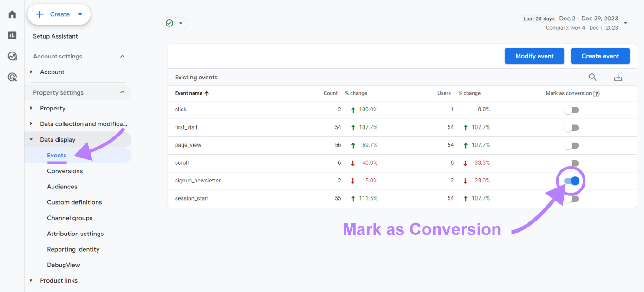Collapse the Property settings section
The image size is (644, 292).
click(122, 92)
